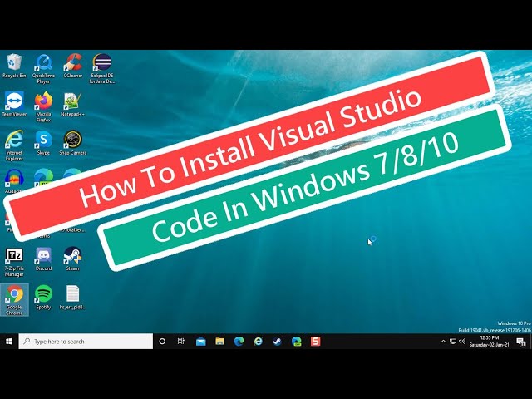532x399 pixels.
Task: Select the Spotify desktop shortcut
Action: [43, 298]
